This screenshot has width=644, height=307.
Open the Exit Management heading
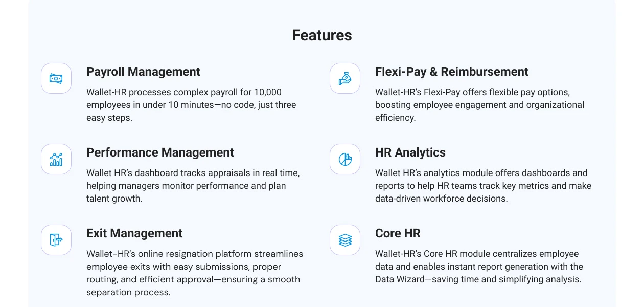coord(134,233)
